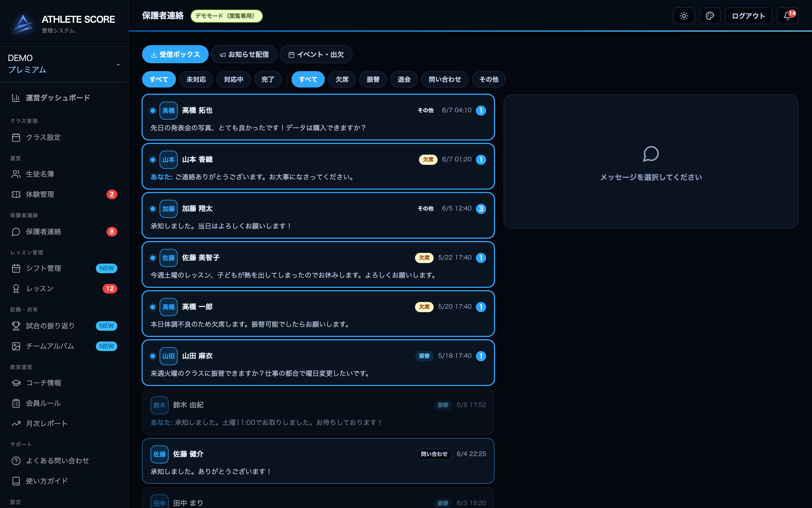Click the デモモード（閲覧専用）badge

click(x=226, y=16)
